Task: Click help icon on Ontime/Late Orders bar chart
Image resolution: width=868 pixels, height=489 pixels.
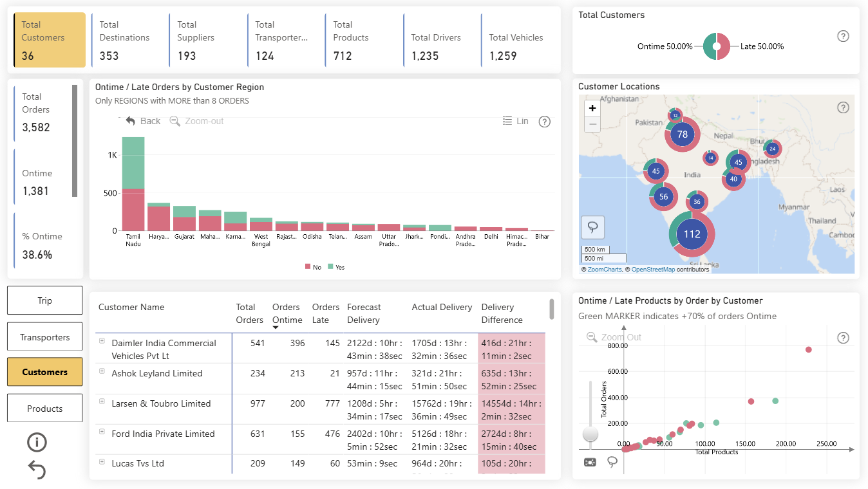Action: pos(544,122)
